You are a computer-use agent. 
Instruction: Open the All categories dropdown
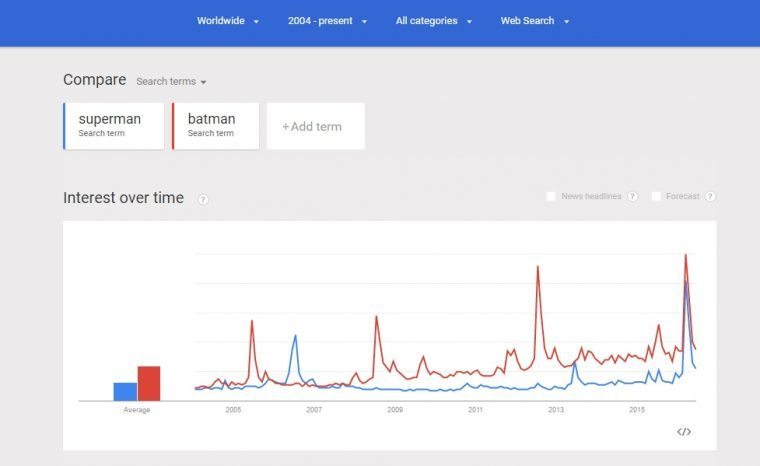(x=433, y=21)
